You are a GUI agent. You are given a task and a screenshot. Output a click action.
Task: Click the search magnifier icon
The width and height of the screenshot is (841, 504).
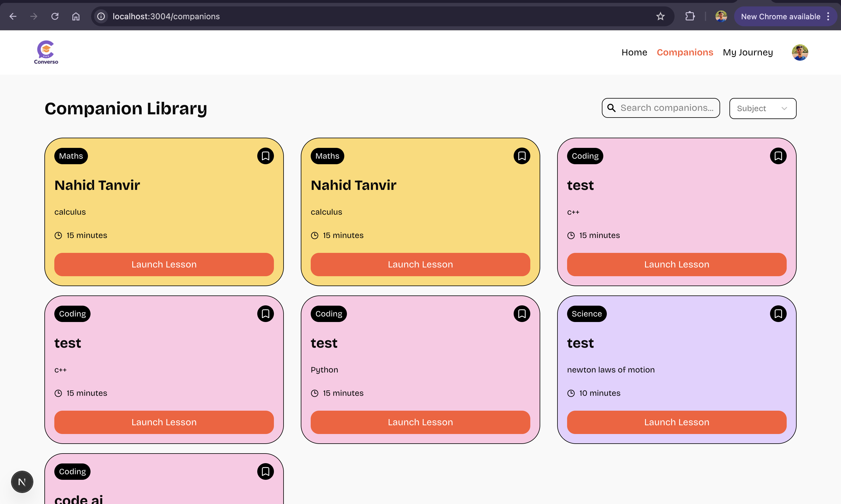click(611, 108)
